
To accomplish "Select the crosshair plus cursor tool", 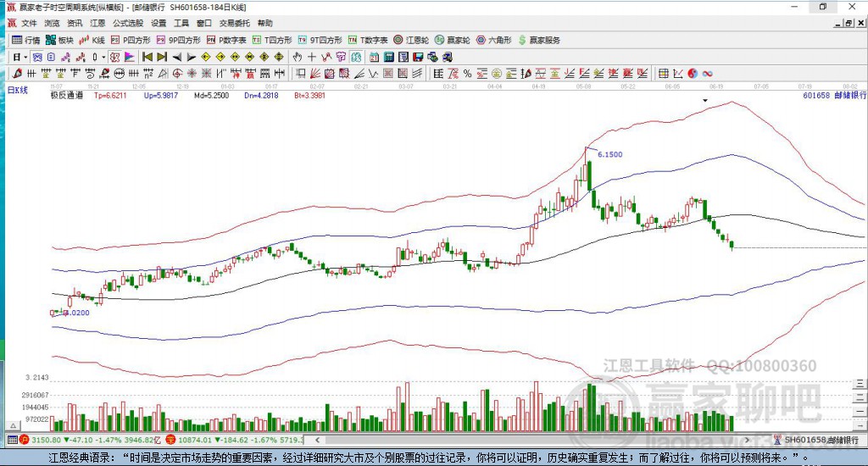I will click(x=312, y=57).
